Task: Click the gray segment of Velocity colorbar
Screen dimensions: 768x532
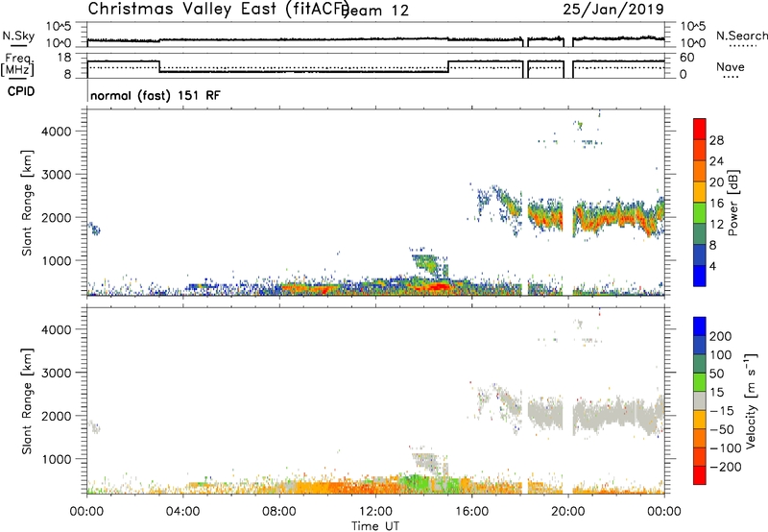Action: pyautogui.click(x=700, y=401)
